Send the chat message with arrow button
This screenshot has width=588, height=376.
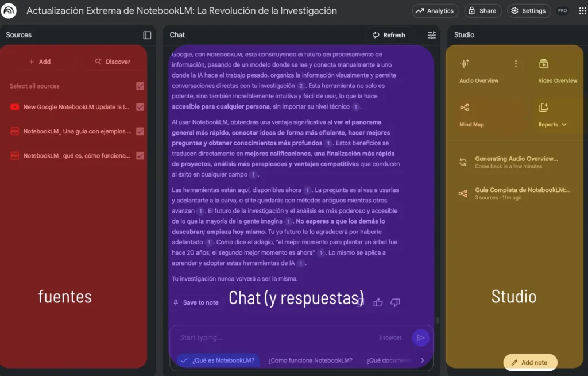point(420,337)
